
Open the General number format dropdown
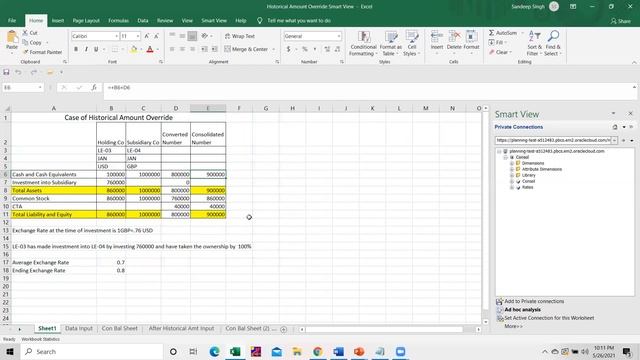[339, 36]
